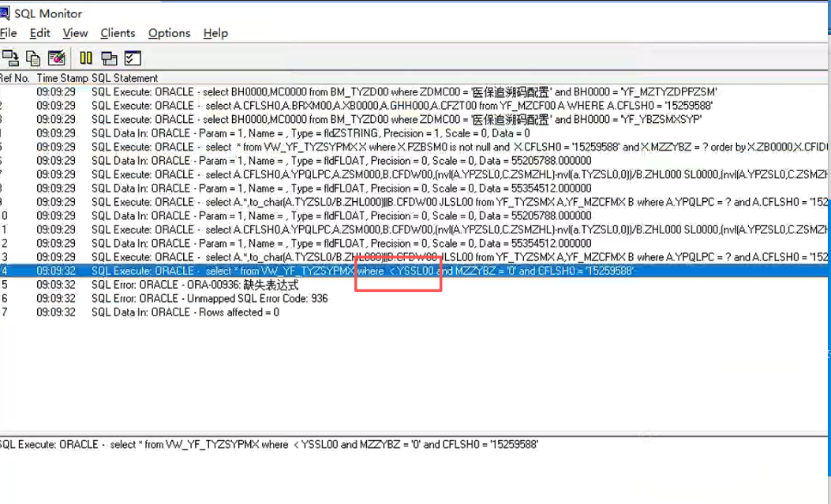Image resolution: width=831 pixels, height=504 pixels.
Task: Select the Unmapped SQL Error Code 936 row
Action: click(x=415, y=298)
